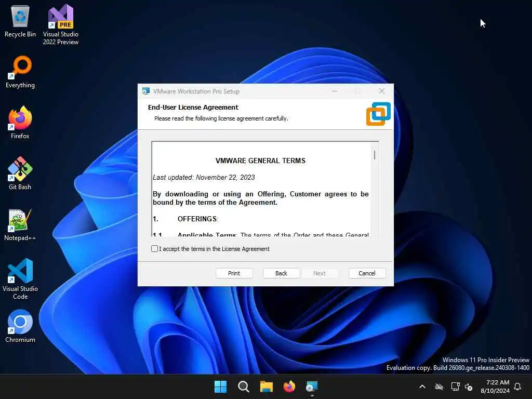Screen dimensions: 532x399
Task: Open the Recycle Bin desktop icon
Action: (x=20, y=21)
